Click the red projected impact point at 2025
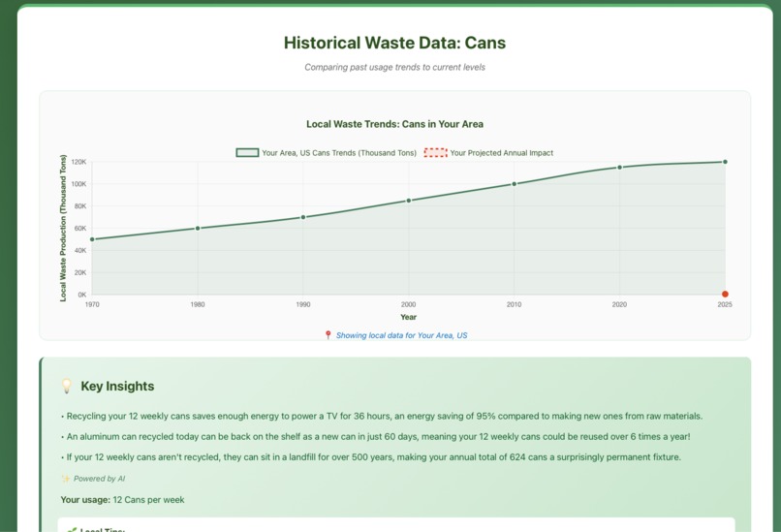Image resolution: width=781 pixels, height=532 pixels. coord(725,294)
